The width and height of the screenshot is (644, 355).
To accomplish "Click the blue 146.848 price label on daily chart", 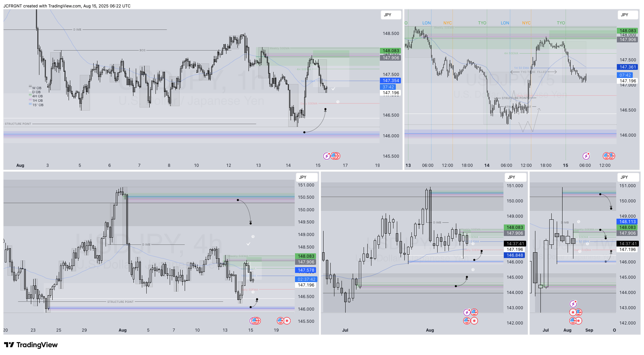I will tap(515, 255).
